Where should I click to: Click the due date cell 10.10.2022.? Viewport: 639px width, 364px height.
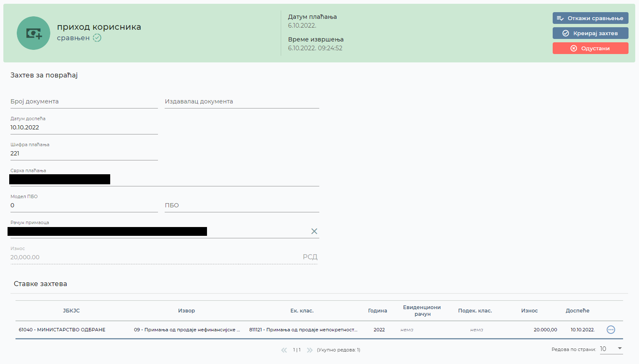582,330
